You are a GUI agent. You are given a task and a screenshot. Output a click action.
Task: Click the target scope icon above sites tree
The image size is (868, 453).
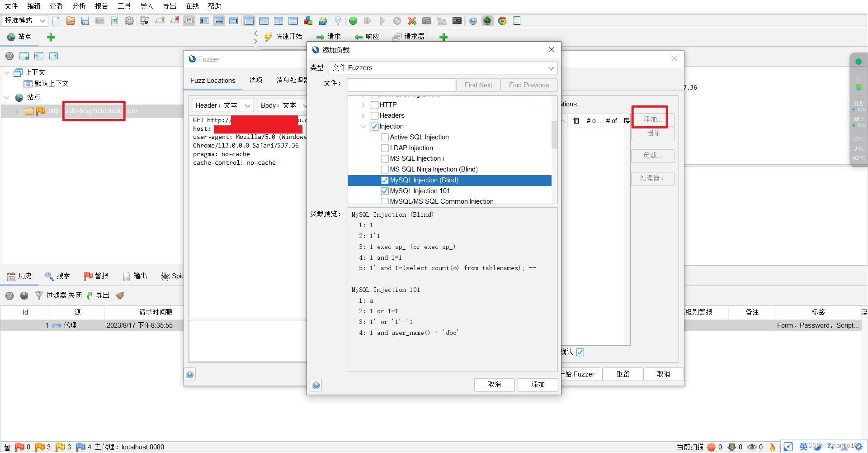(9, 56)
